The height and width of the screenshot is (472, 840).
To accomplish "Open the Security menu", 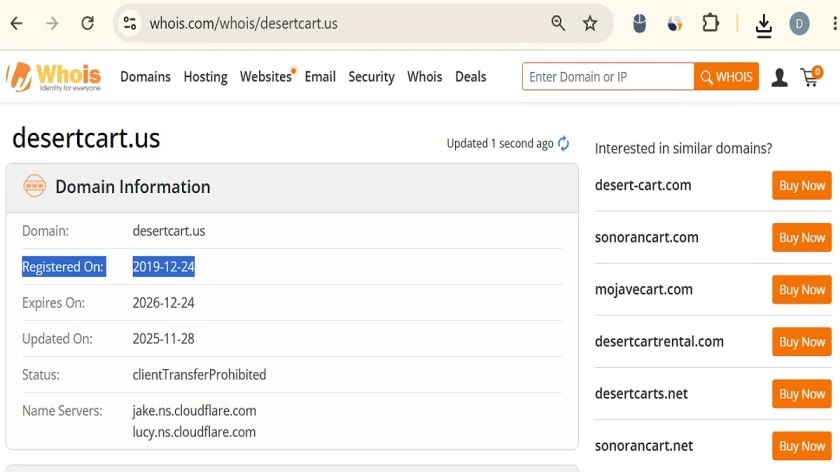I will coord(371,77).
